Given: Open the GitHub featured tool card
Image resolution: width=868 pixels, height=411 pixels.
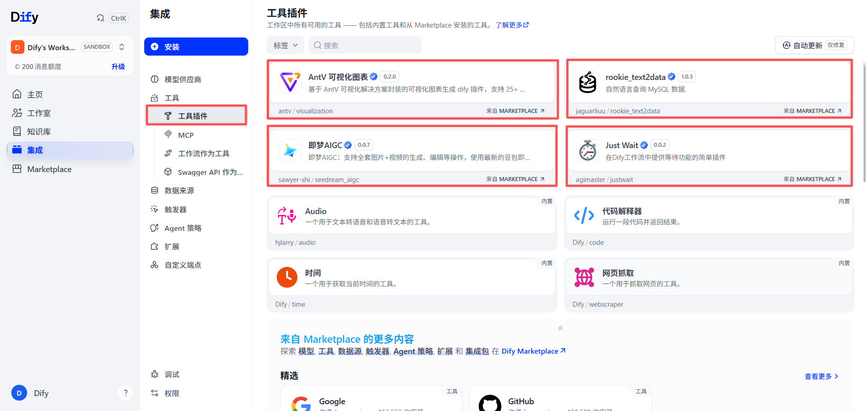Looking at the screenshot, I should (x=560, y=398).
